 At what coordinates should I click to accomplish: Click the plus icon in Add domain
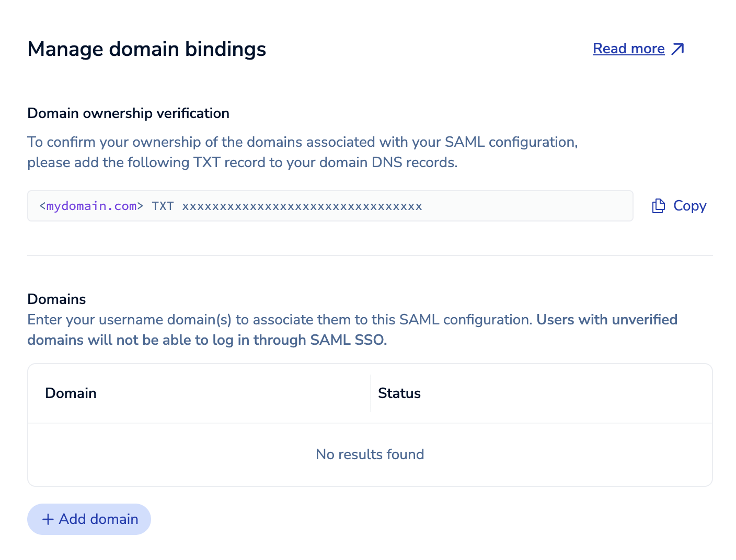(48, 519)
